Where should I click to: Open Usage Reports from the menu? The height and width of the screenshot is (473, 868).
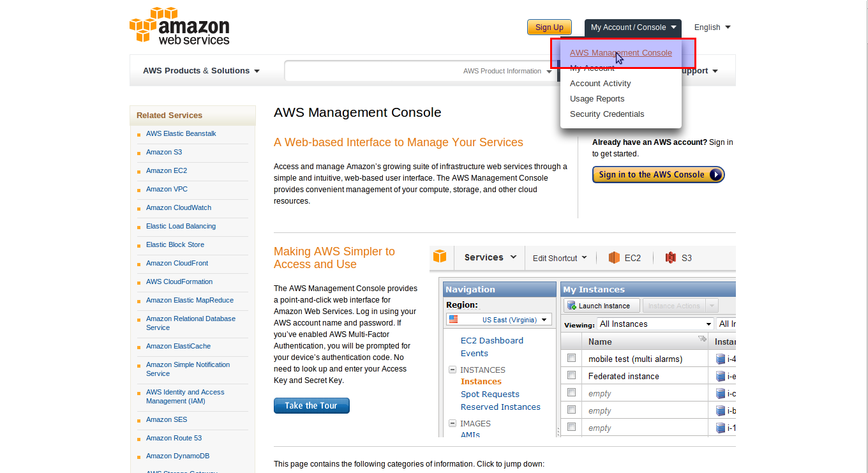tap(597, 99)
